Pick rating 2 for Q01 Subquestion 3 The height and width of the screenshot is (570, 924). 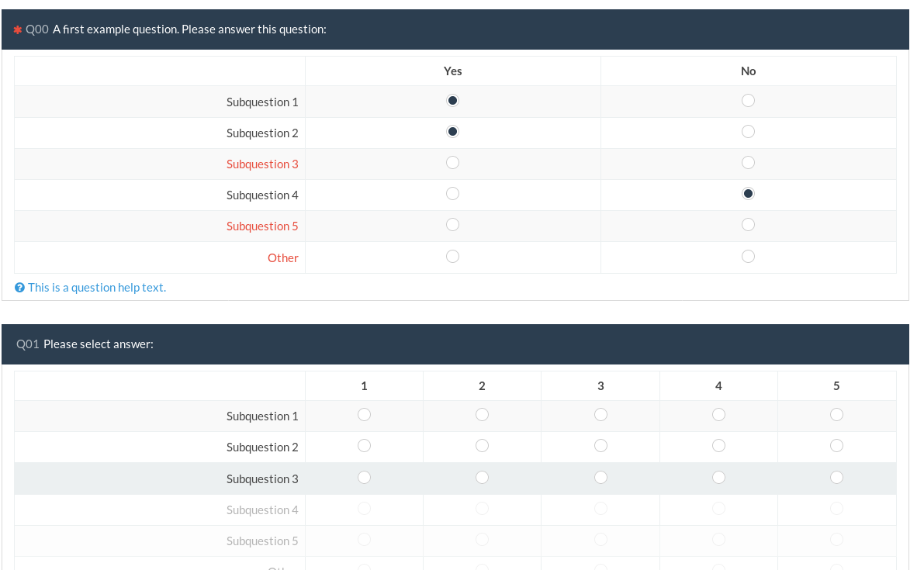tap(482, 478)
